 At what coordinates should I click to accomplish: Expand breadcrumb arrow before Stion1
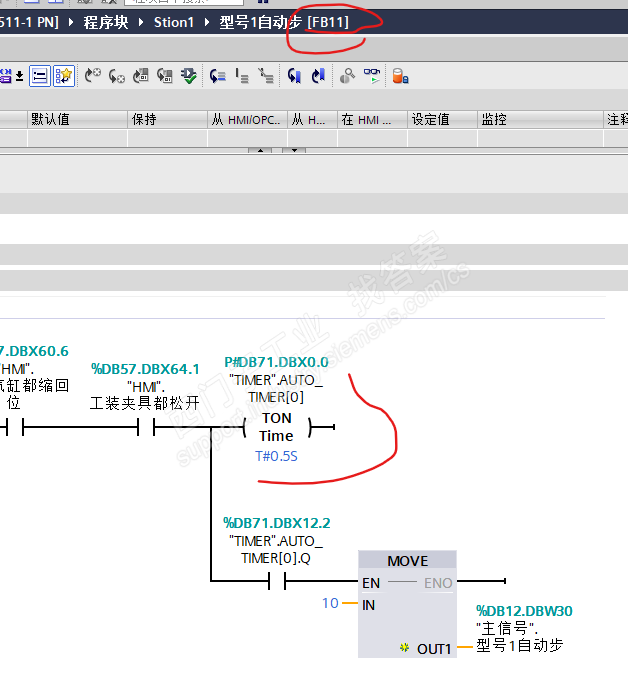click(141, 22)
